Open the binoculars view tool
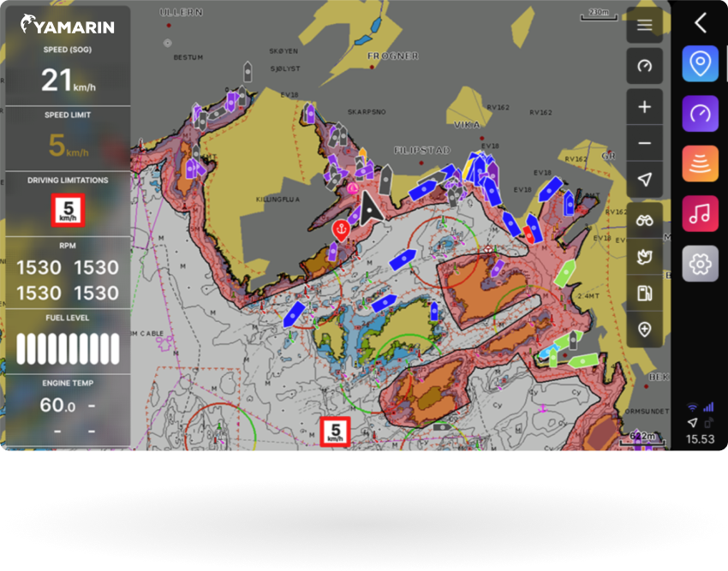This screenshot has height=571, width=728. point(645,220)
